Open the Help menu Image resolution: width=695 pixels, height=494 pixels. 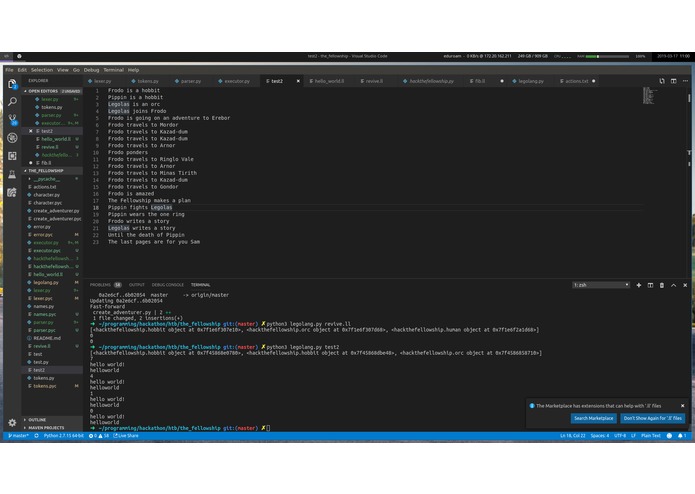coord(133,70)
